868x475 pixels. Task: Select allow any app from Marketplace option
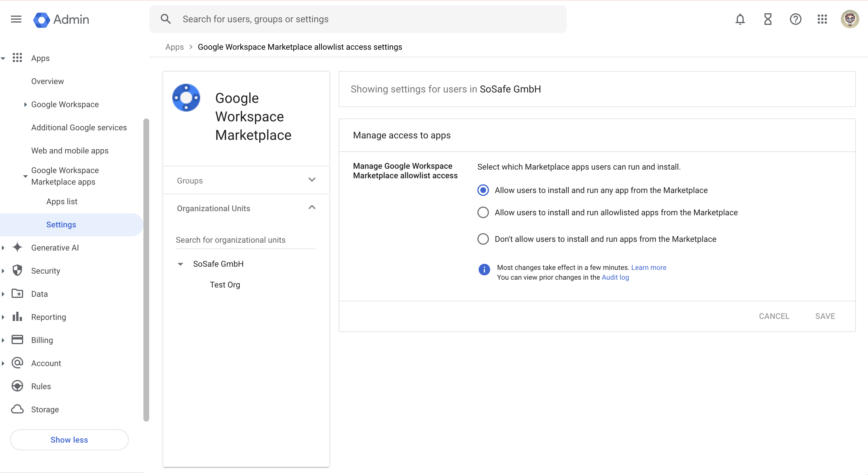tap(483, 190)
